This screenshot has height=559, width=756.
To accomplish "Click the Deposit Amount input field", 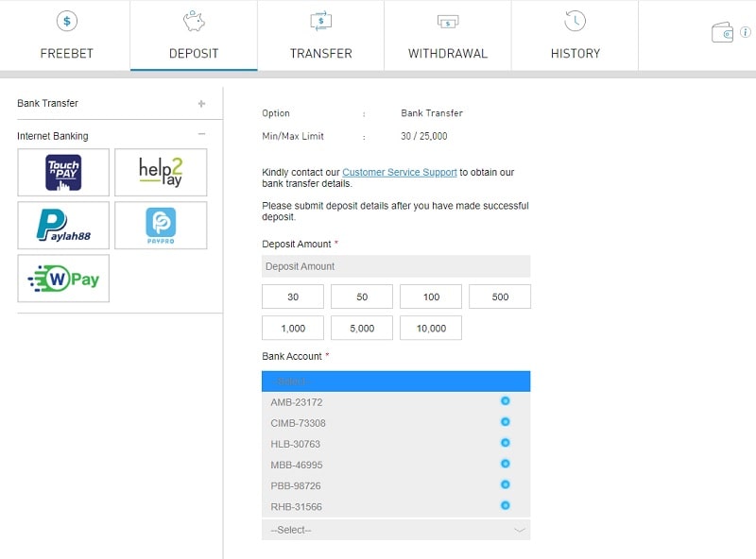I will coord(396,266).
